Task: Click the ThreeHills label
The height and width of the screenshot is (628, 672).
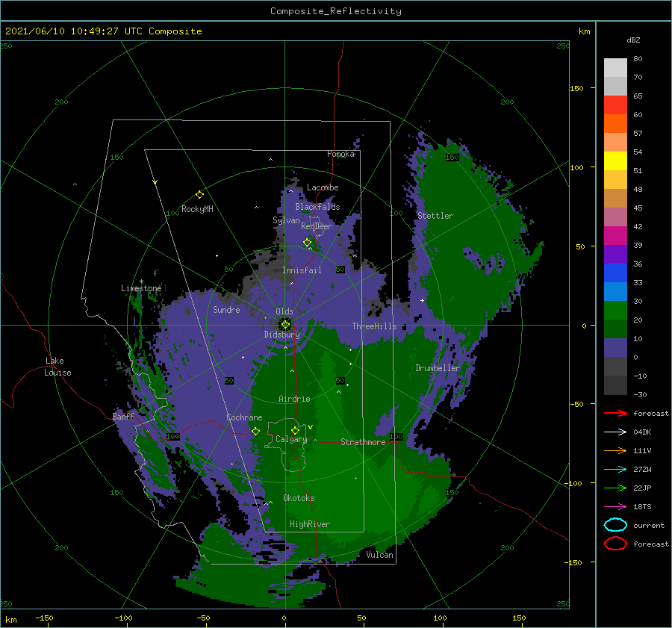Action: 374,326
